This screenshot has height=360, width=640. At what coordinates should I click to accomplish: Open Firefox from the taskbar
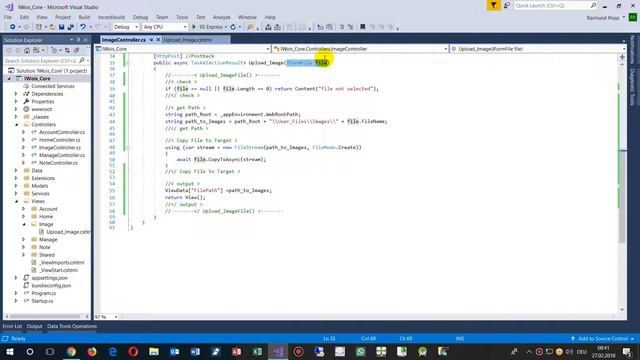pyautogui.click(x=92, y=351)
